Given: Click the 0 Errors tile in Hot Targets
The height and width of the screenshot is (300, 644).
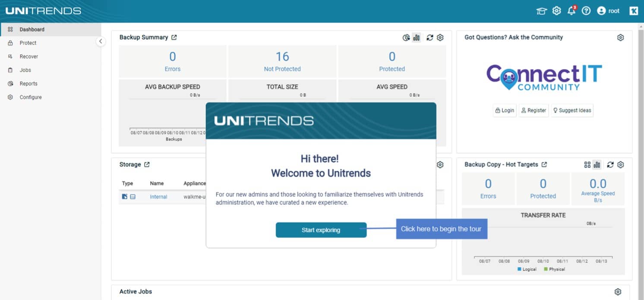Looking at the screenshot, I should (488, 189).
